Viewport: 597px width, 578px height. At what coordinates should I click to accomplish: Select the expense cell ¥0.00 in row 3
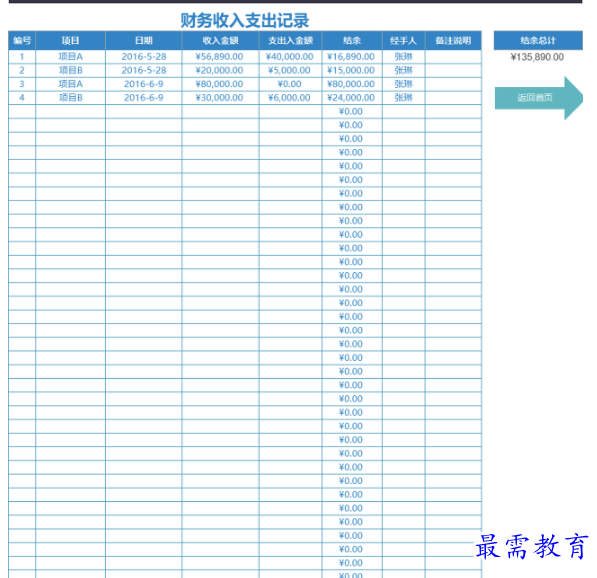[291, 84]
